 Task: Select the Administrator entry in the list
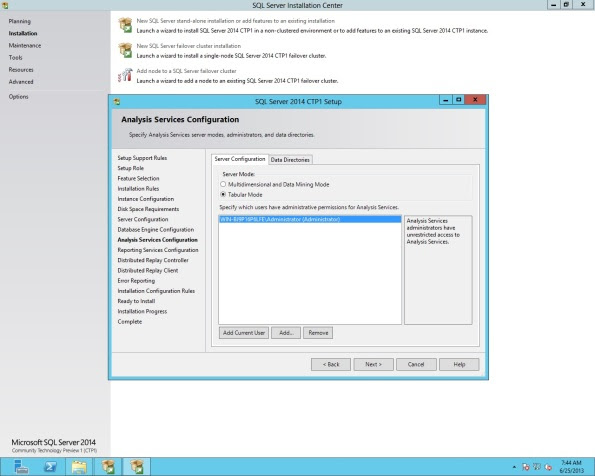(310, 219)
